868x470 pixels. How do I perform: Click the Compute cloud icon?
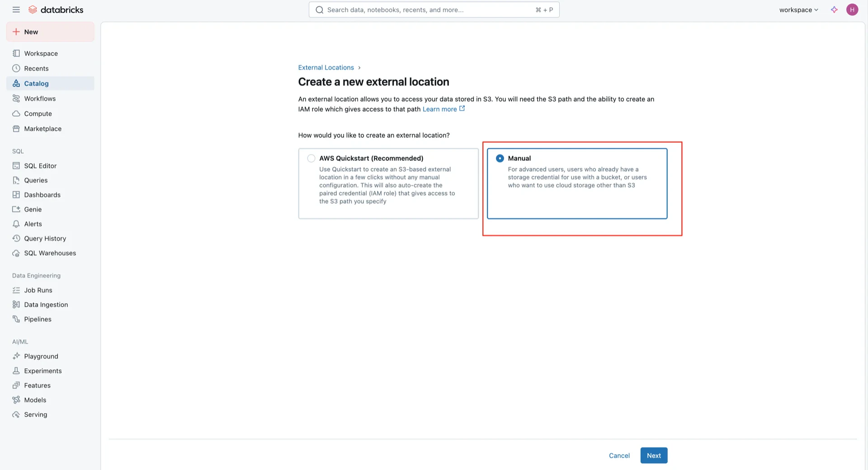[16, 113]
